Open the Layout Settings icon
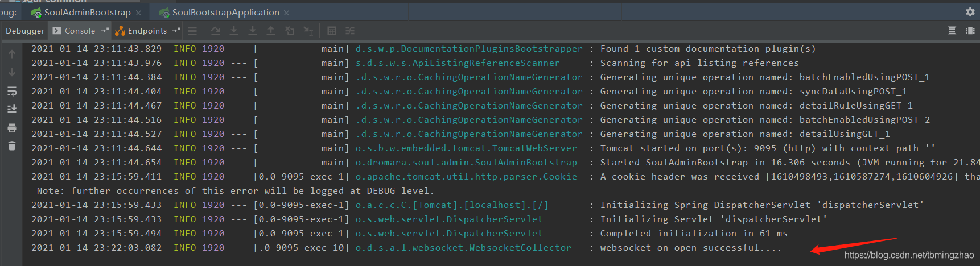The width and height of the screenshot is (980, 266). click(970, 31)
